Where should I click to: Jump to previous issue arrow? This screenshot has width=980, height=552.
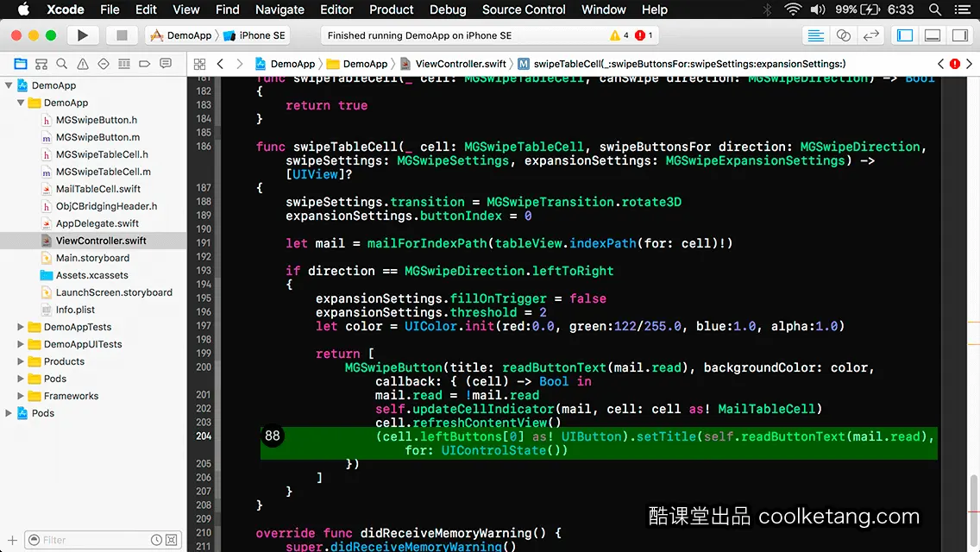(940, 64)
